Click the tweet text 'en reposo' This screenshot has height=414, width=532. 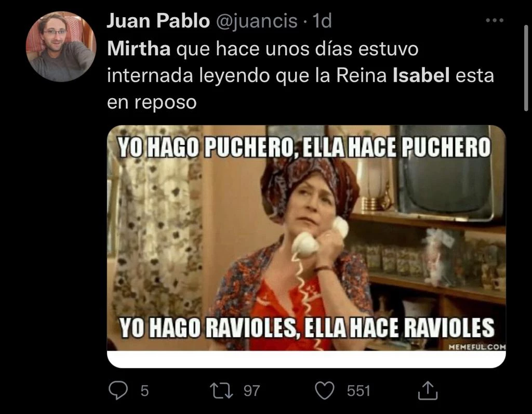pos(152,102)
